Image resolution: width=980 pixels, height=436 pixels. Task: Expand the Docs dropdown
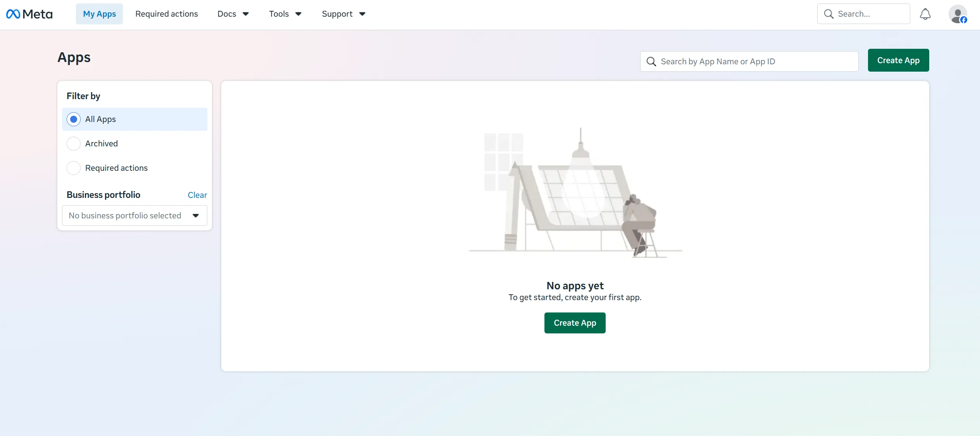[233, 14]
